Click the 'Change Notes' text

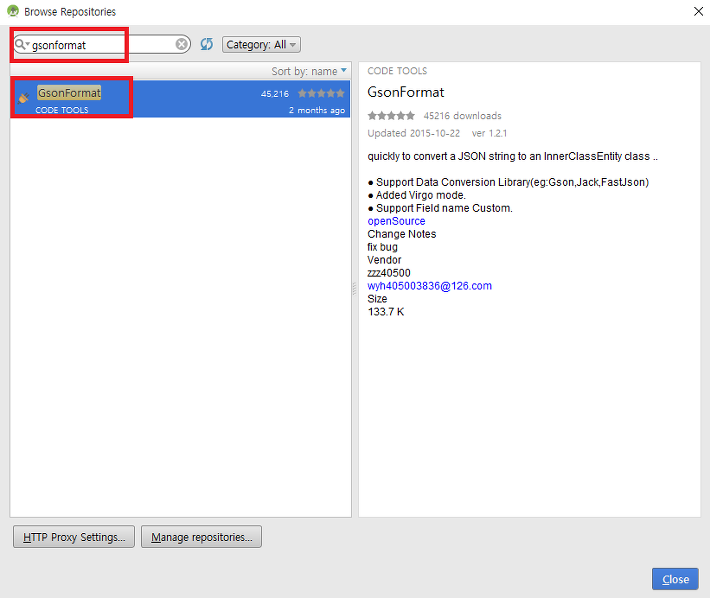pos(402,234)
